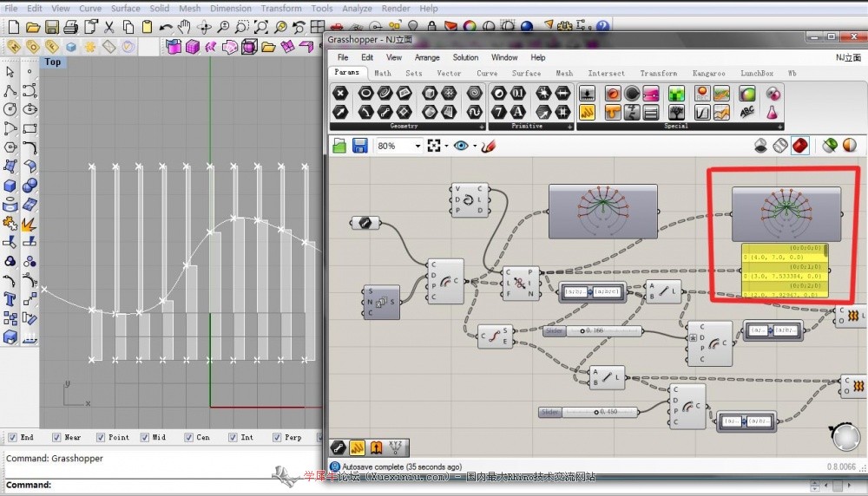Open the Rhino Surface menu
The image size is (868, 496).
(125, 9)
